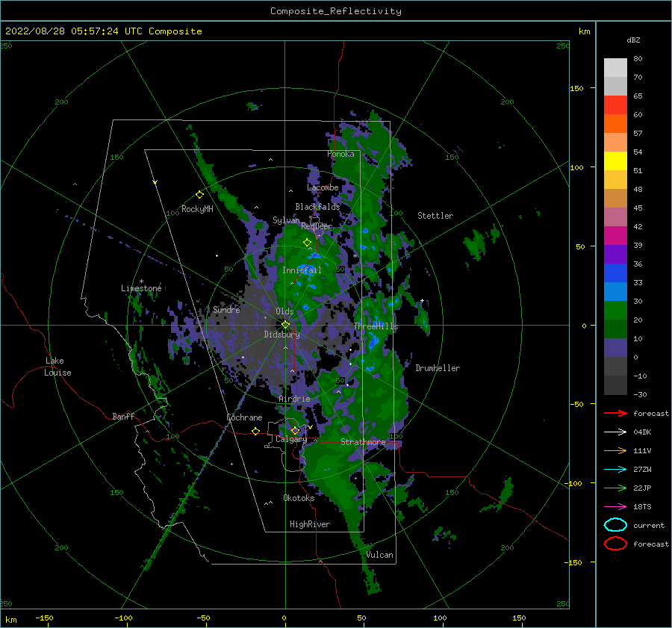This screenshot has height=628, width=672.
Task: Click the Didsbury label
Action: pos(281,335)
